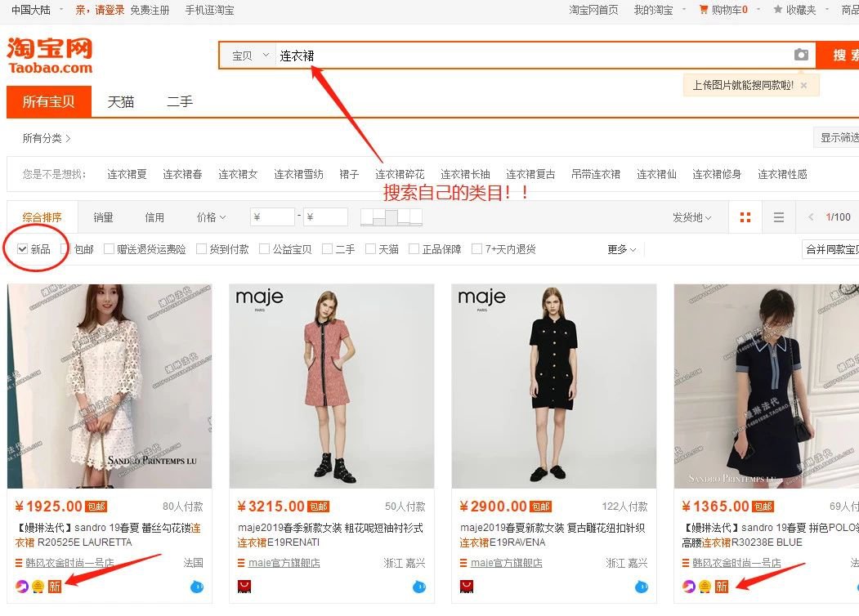Switch to the 二手 tab
Screen dimensions: 859x616
[x=179, y=101]
